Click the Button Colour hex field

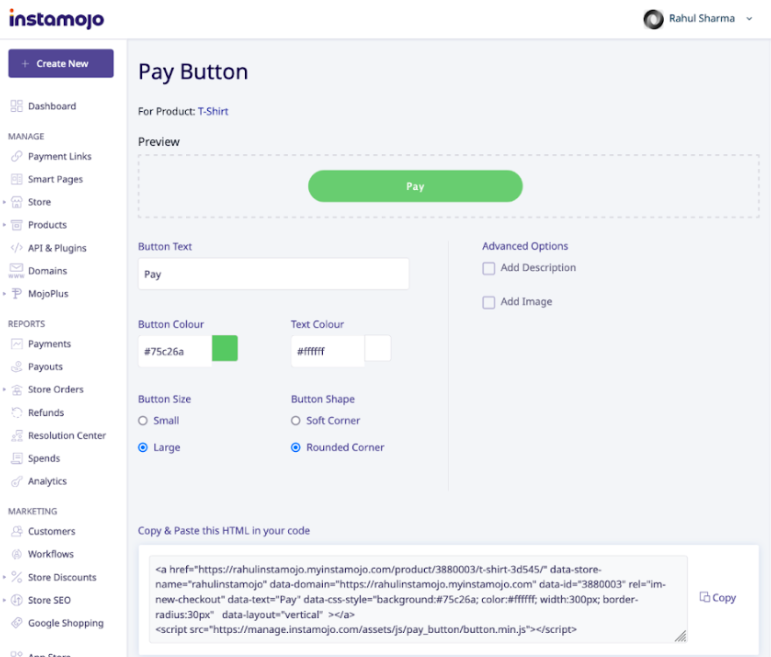click(x=175, y=351)
